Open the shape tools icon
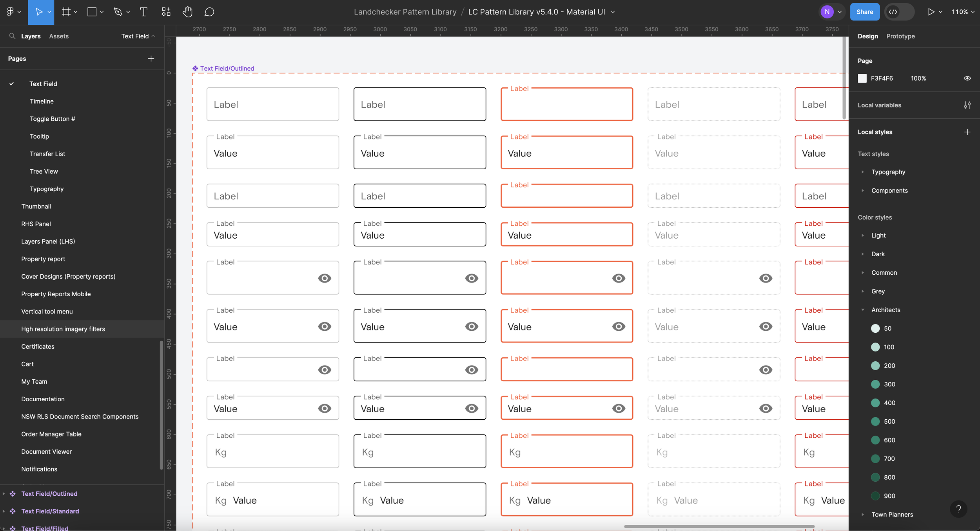The height and width of the screenshot is (531, 980). coord(92,11)
